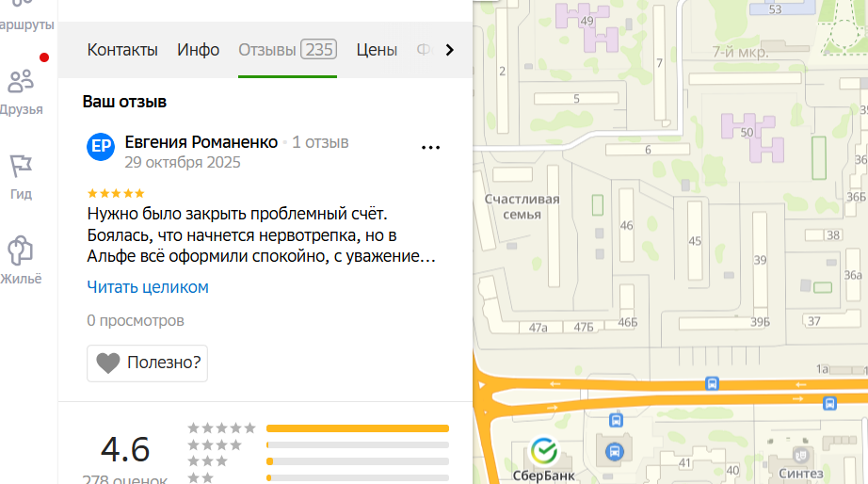Mark review with Полезно? heart button

pos(147,363)
